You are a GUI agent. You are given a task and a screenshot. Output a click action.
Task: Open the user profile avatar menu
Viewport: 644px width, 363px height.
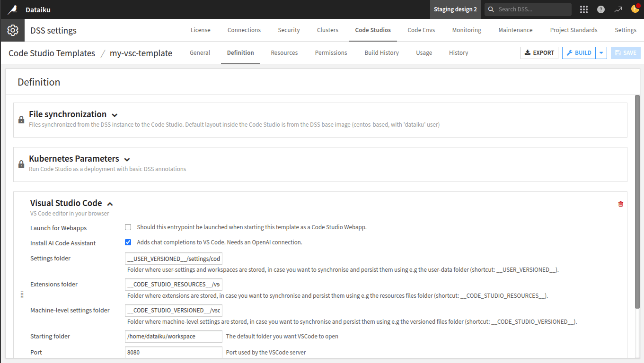[x=635, y=9]
